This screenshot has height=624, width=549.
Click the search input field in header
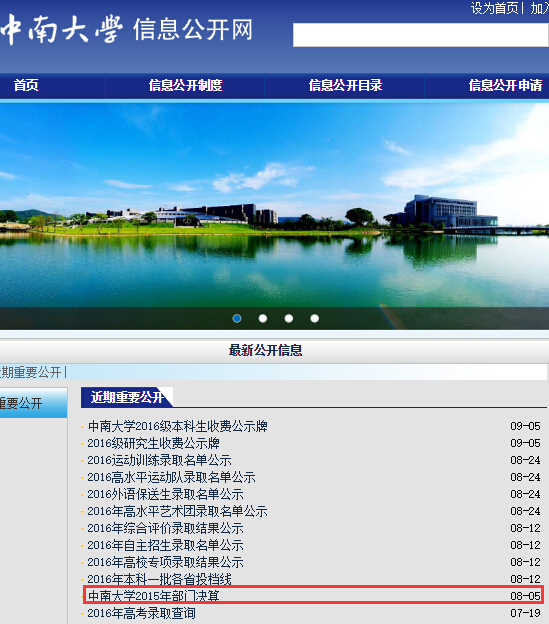pos(421,35)
